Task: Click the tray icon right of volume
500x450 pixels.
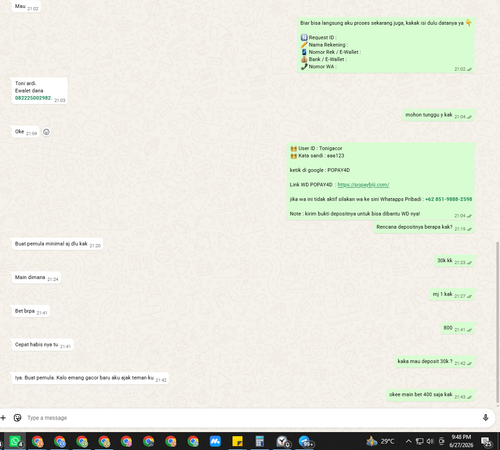Action: pos(442,441)
